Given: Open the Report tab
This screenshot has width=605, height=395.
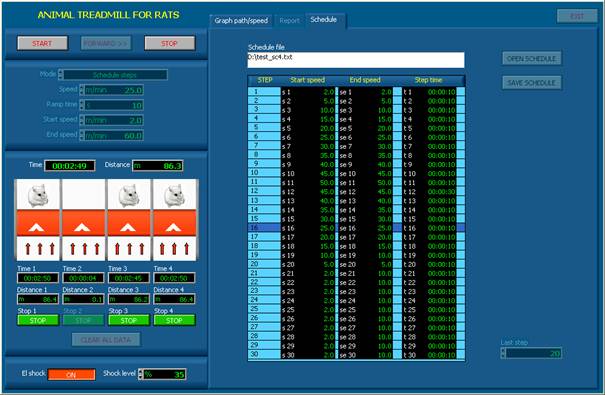Looking at the screenshot, I should coord(289,20).
